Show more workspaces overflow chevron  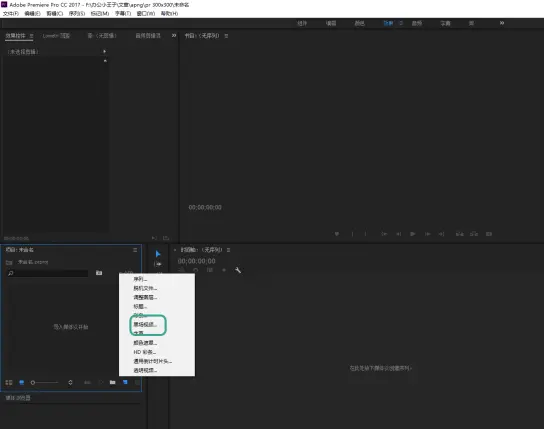502,23
